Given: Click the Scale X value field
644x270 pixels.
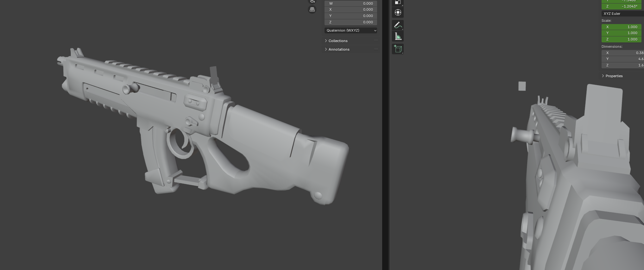Looking at the screenshot, I should (x=621, y=27).
